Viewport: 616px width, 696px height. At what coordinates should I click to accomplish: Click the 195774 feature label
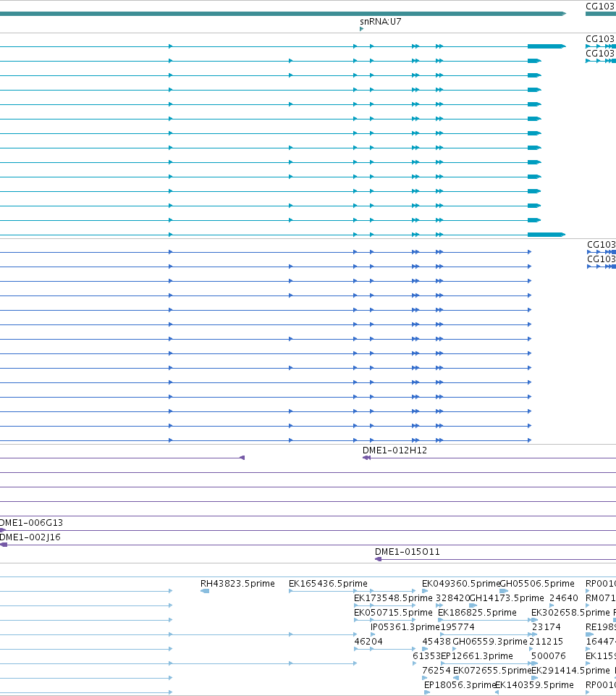(x=457, y=627)
